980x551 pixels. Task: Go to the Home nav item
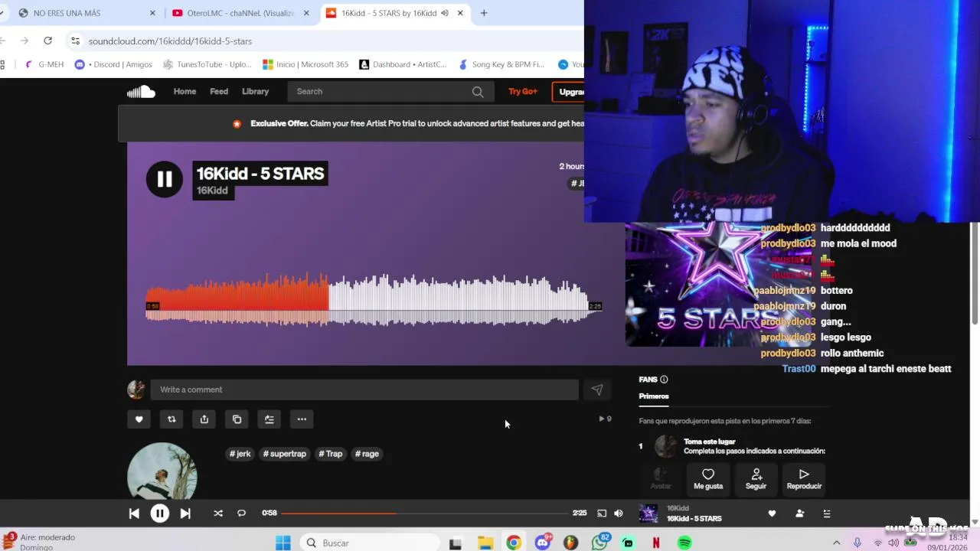[x=185, y=92]
